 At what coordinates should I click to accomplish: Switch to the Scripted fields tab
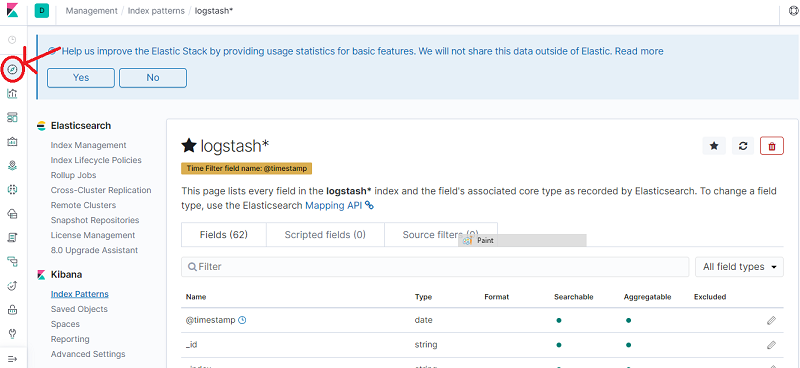325,235
